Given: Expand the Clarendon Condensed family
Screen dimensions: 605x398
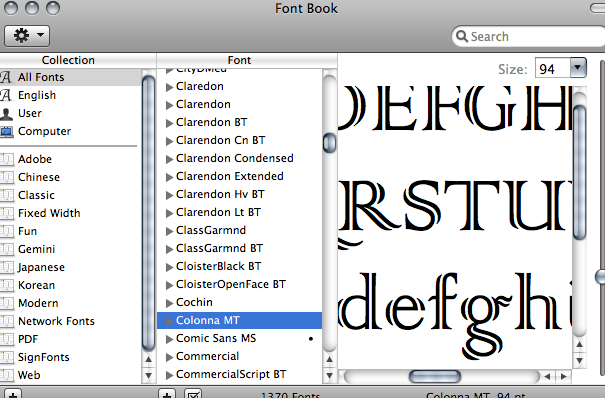Looking at the screenshot, I should click(169, 159).
